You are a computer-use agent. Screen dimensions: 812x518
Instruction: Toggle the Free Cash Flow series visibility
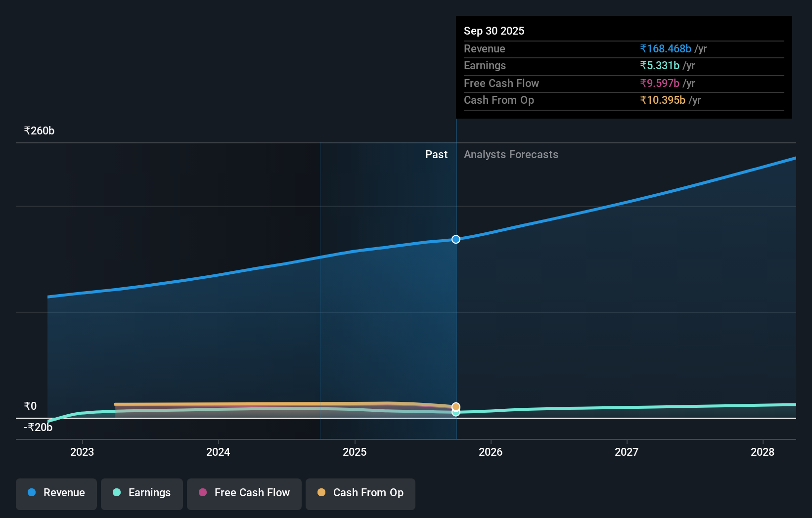(244, 493)
